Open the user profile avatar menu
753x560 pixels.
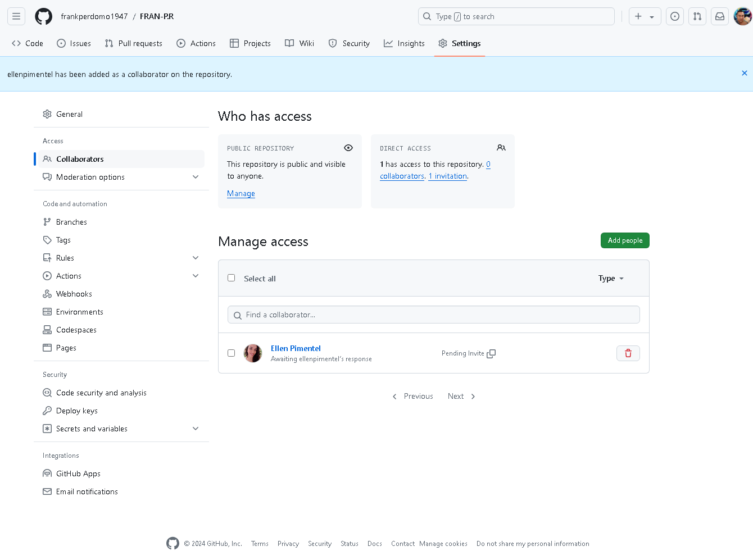tap(743, 16)
